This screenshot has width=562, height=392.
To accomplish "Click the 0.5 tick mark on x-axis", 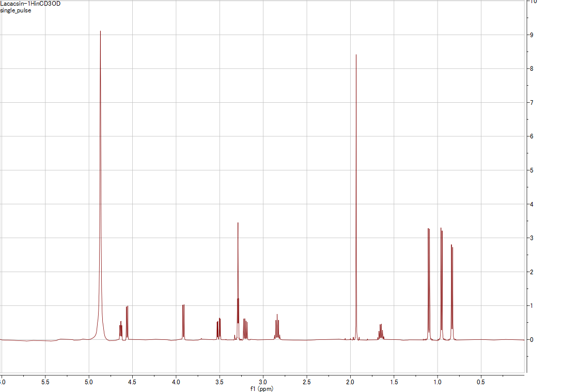I will pyautogui.click(x=480, y=377).
